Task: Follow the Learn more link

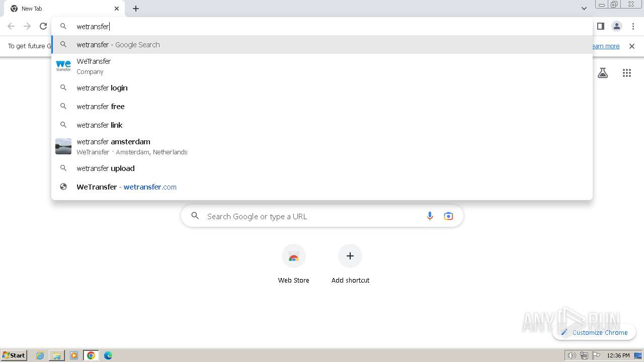Action: [x=605, y=46]
